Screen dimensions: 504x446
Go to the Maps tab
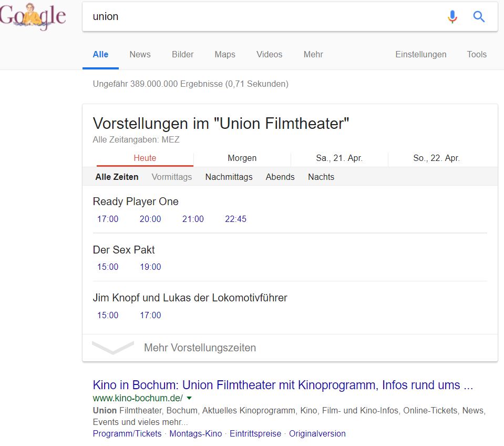tap(225, 54)
